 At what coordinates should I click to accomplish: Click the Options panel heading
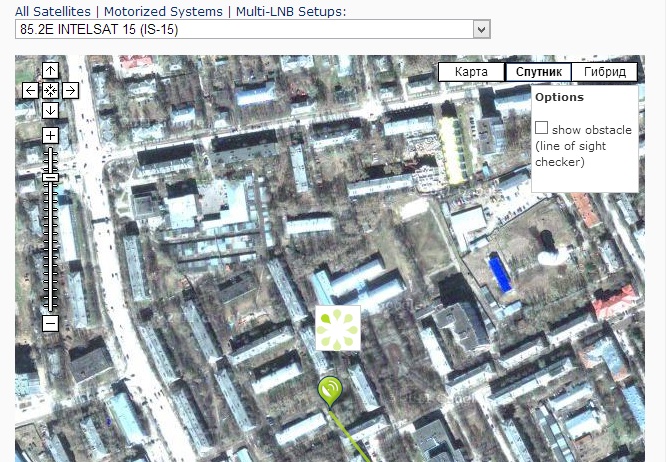(x=559, y=97)
